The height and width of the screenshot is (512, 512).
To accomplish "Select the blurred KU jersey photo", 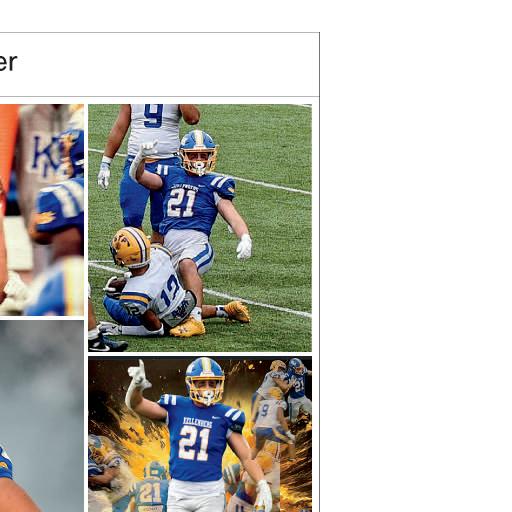I will (x=42, y=210).
